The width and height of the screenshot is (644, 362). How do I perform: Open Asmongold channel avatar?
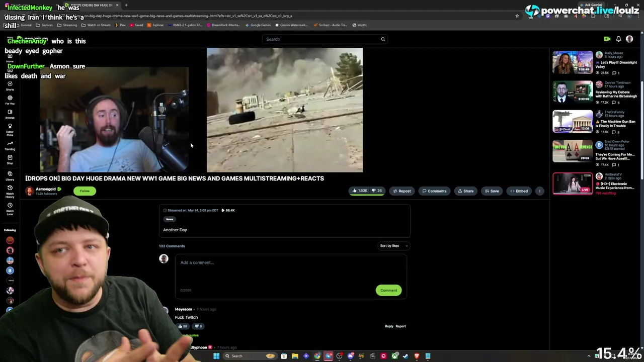(30, 191)
